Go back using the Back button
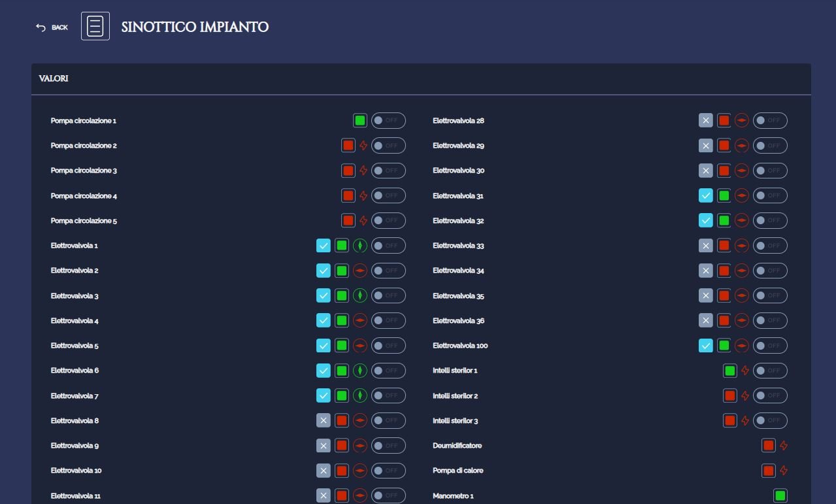The image size is (836, 504). tap(52, 27)
